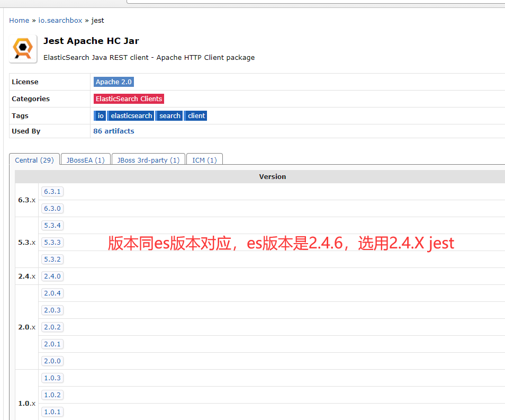Open version 2.0.3
The height and width of the screenshot is (420, 505).
[x=52, y=310]
